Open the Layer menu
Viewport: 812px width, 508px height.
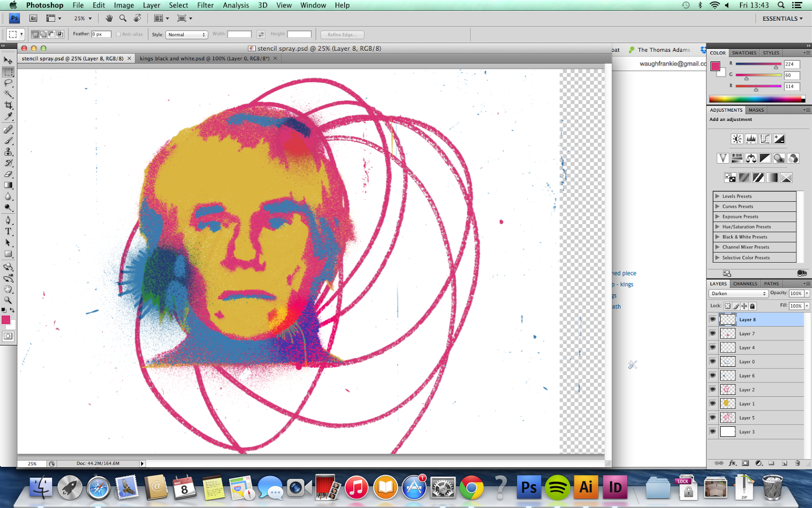(x=151, y=5)
